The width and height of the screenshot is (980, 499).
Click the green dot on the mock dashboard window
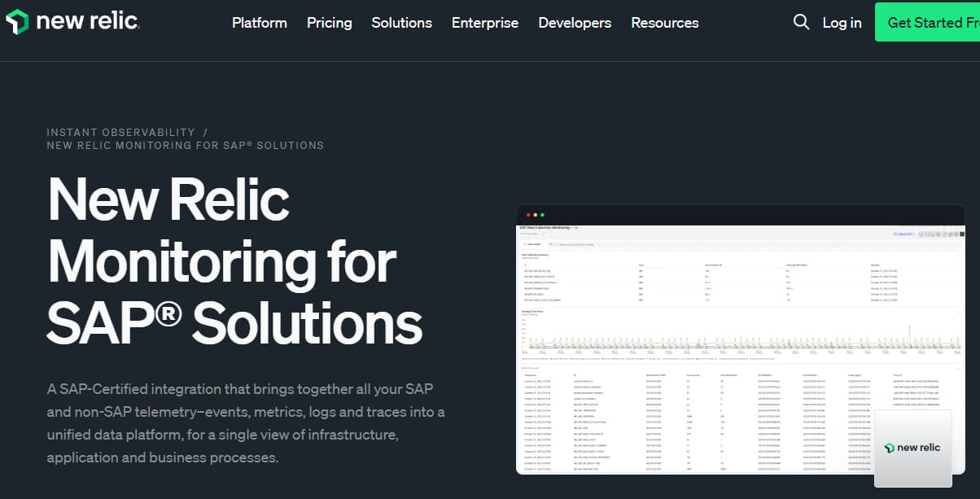542,215
